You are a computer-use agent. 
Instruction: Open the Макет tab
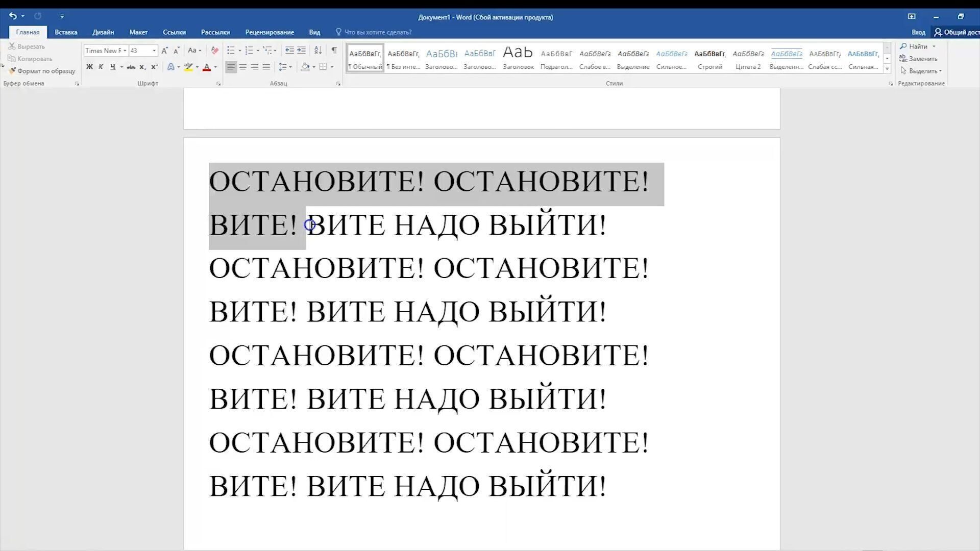(138, 32)
